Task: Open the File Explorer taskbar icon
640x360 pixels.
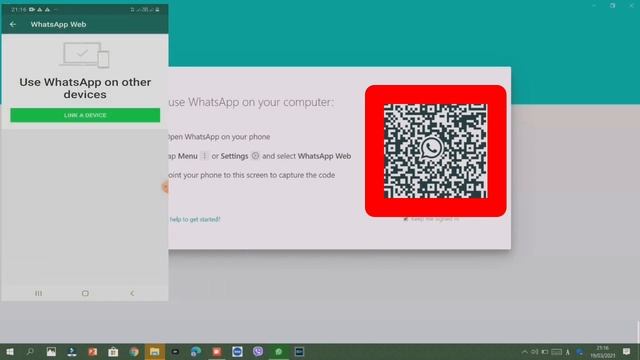Action: pyautogui.click(x=155, y=352)
